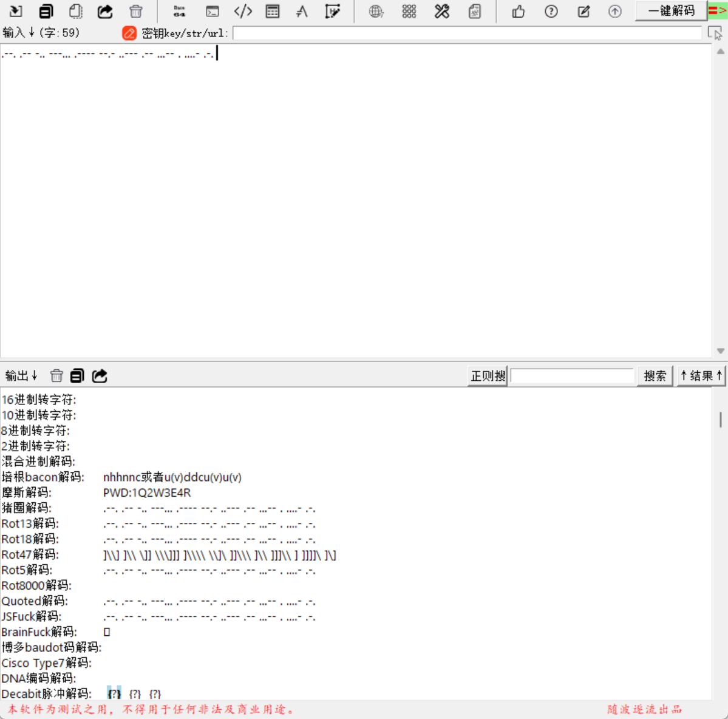Click the 正则搜 button
728x719 pixels.
coord(488,376)
